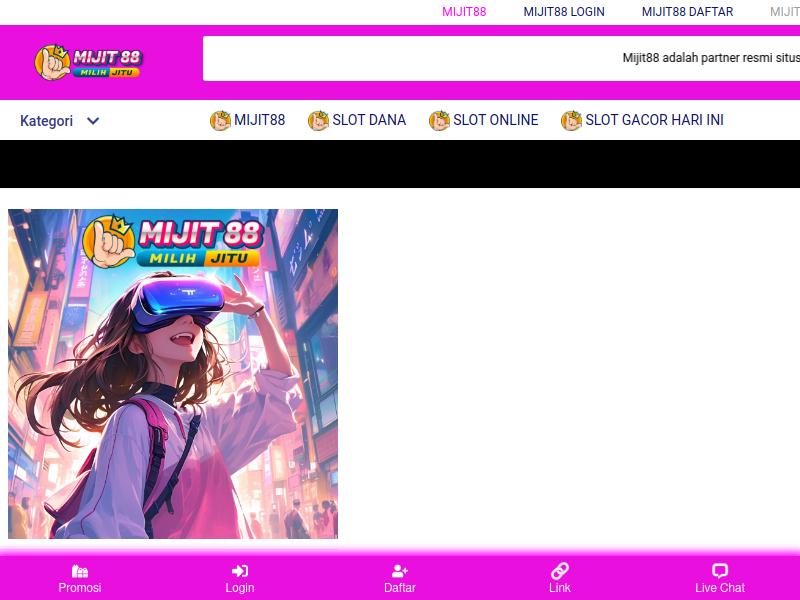Open the Kategori menu label

46,121
